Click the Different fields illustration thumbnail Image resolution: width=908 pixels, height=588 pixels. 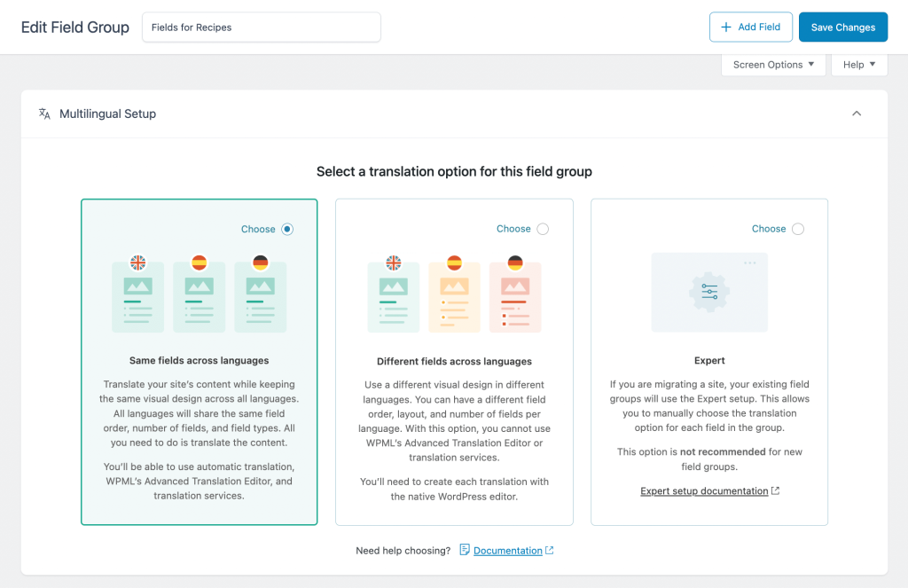coord(455,294)
